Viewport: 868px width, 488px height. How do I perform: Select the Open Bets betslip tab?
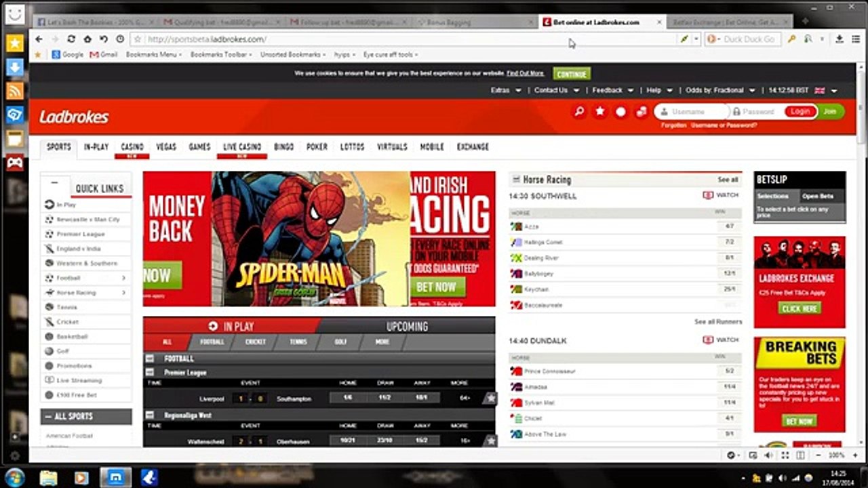pyautogui.click(x=818, y=196)
